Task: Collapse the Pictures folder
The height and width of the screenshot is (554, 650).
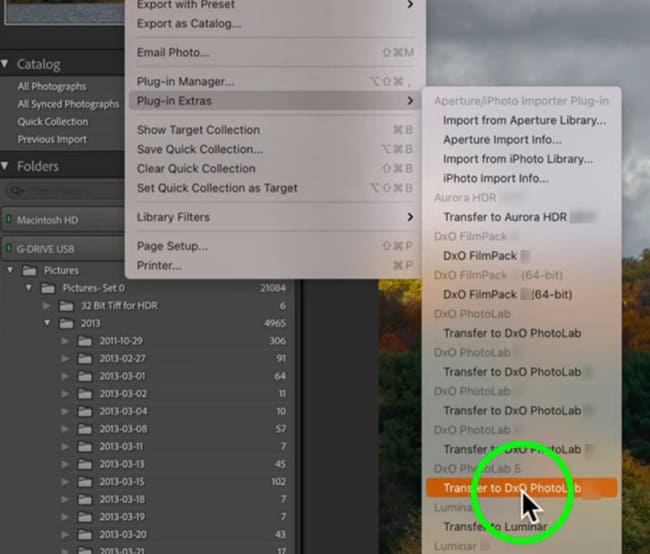Action: click(10, 270)
